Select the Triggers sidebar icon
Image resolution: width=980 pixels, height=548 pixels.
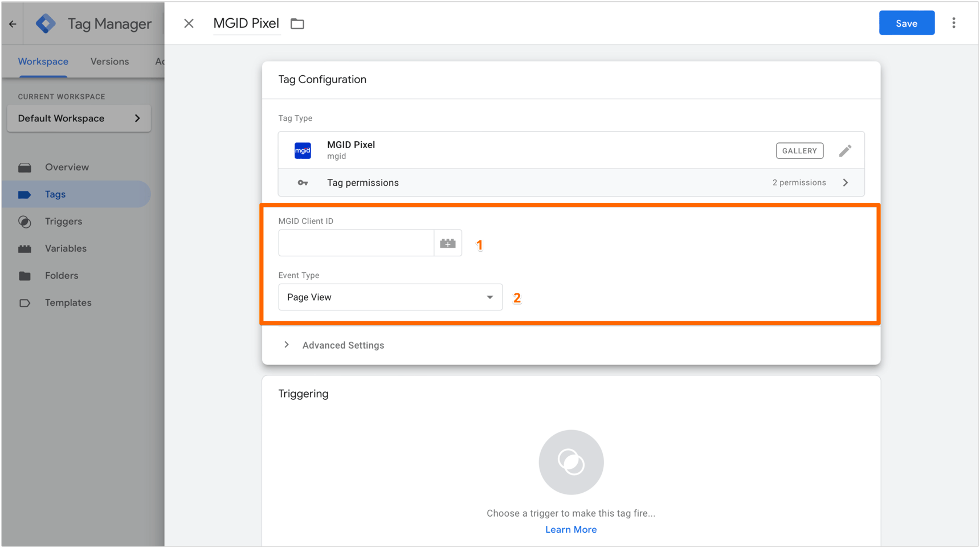(26, 221)
